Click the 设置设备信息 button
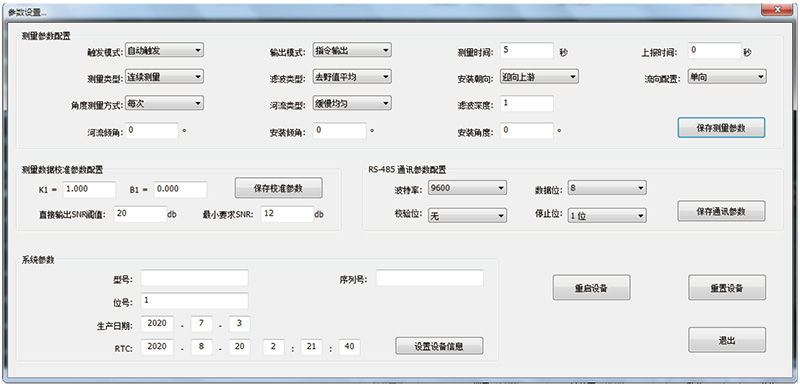 tap(439, 346)
